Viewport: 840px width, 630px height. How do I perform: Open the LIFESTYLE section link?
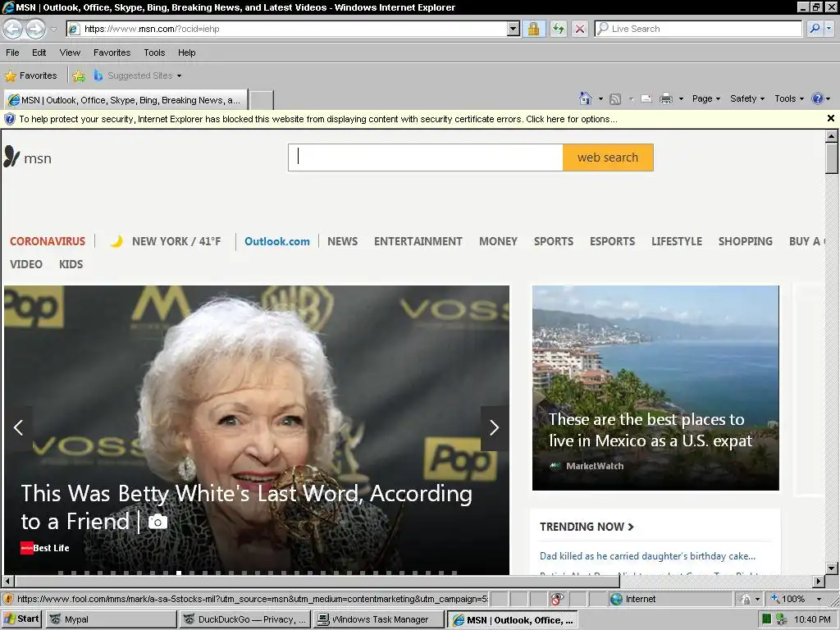tap(677, 242)
